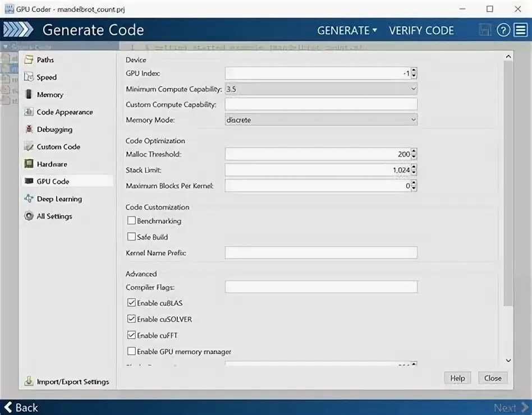Click the Close button in dialog

(x=493, y=378)
